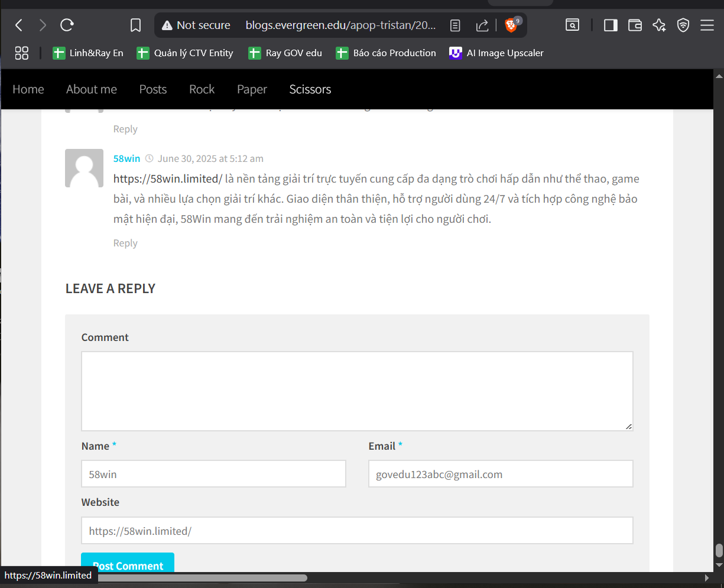Screen dimensions: 724x588
Task: Open the Báo cáo Production bookmark
Action: click(386, 53)
